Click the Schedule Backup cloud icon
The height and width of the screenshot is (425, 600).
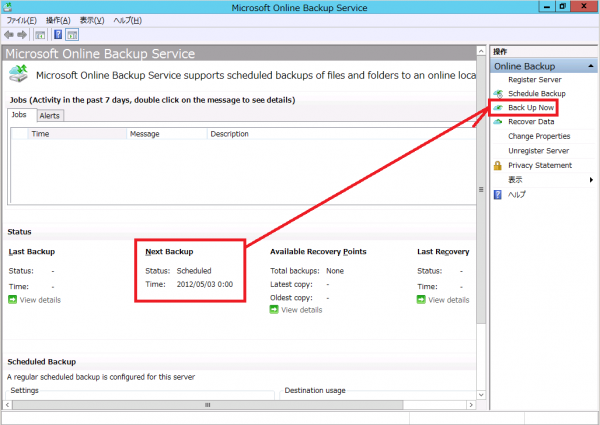click(498, 93)
